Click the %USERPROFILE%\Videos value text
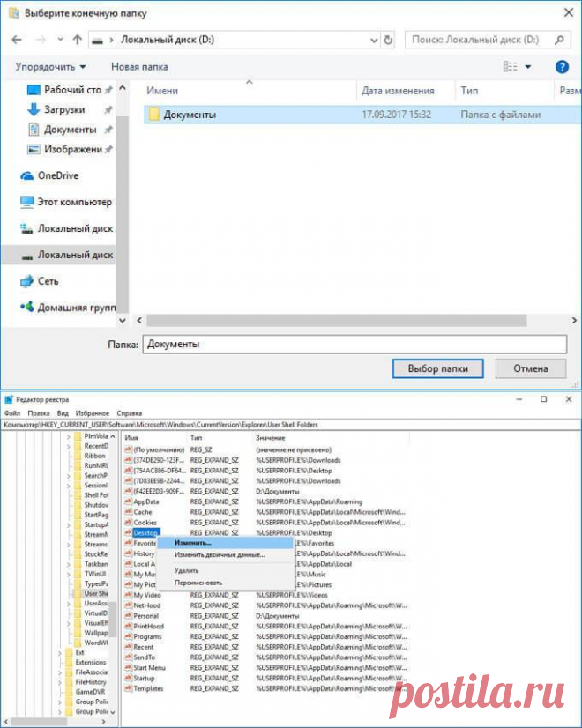This screenshot has width=582, height=728. 292,595
